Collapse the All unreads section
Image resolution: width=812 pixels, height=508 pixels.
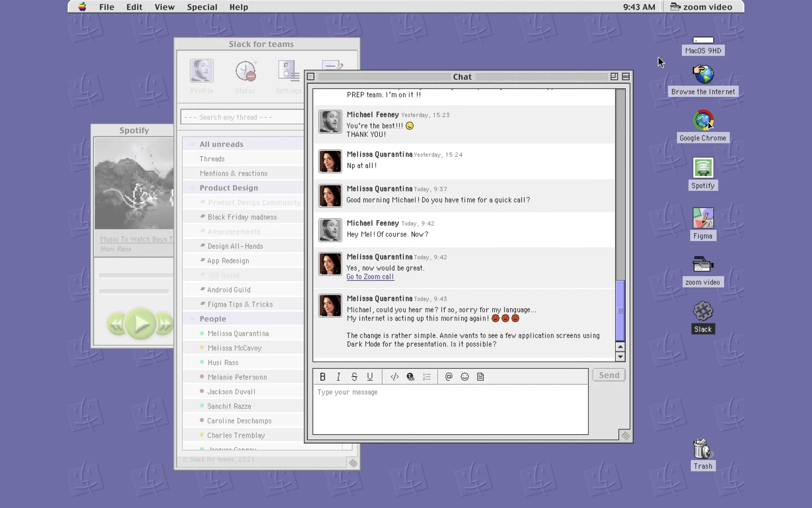pyautogui.click(x=192, y=144)
